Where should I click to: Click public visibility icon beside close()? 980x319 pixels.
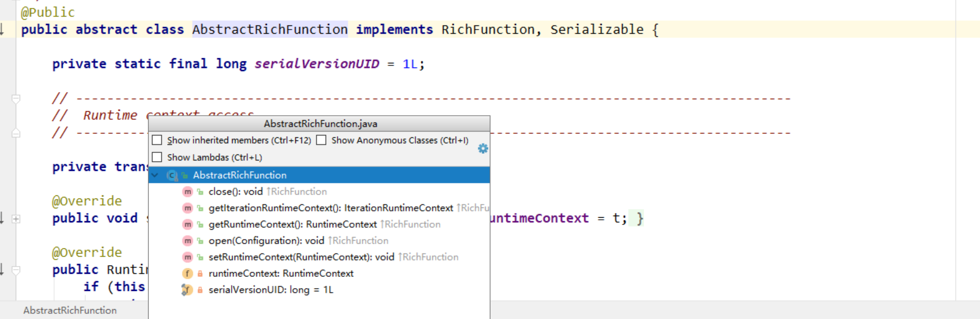point(200,192)
